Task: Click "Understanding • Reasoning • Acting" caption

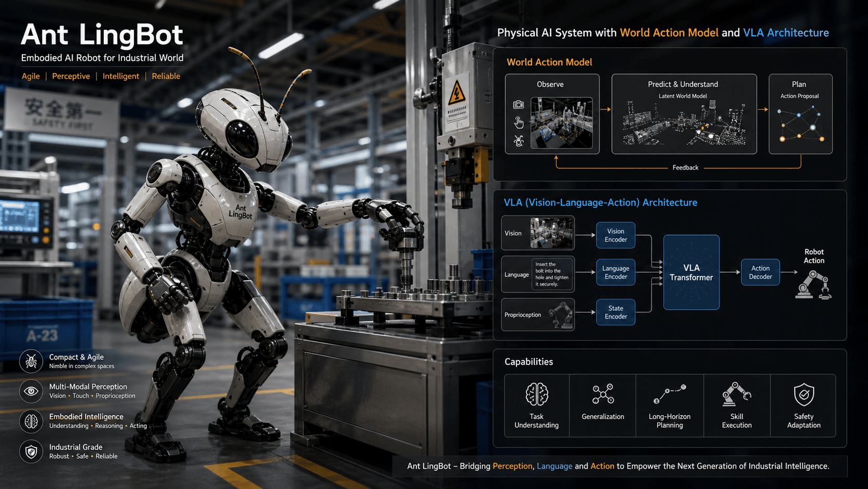Action: tap(98, 426)
